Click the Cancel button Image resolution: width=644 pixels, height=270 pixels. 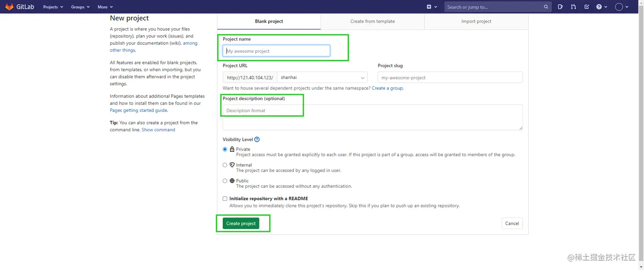512,224
